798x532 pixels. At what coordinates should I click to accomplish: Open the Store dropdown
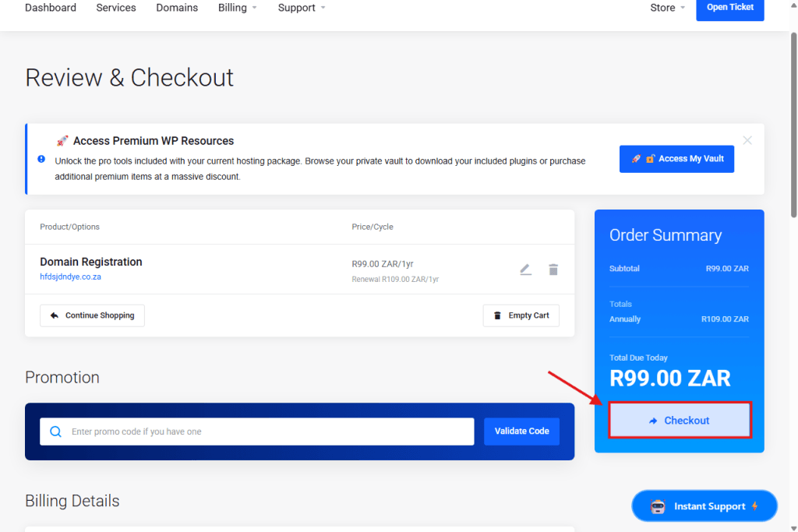[667, 8]
